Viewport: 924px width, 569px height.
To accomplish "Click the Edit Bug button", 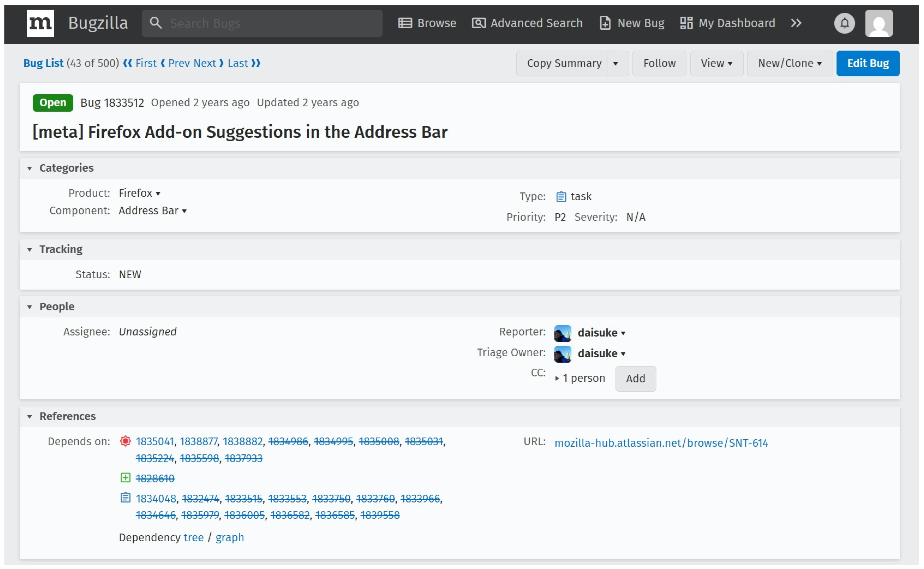I will [868, 63].
